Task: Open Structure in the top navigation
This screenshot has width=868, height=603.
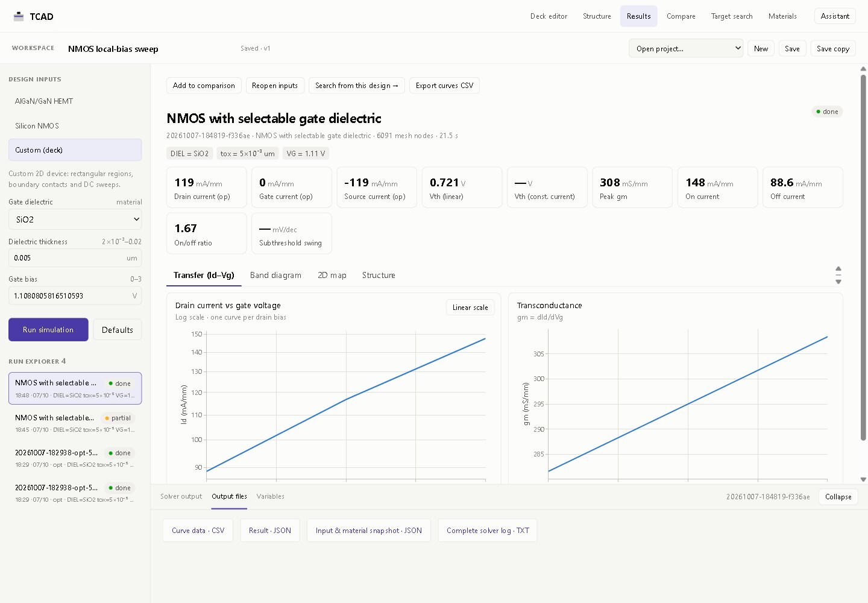Action: click(x=597, y=16)
